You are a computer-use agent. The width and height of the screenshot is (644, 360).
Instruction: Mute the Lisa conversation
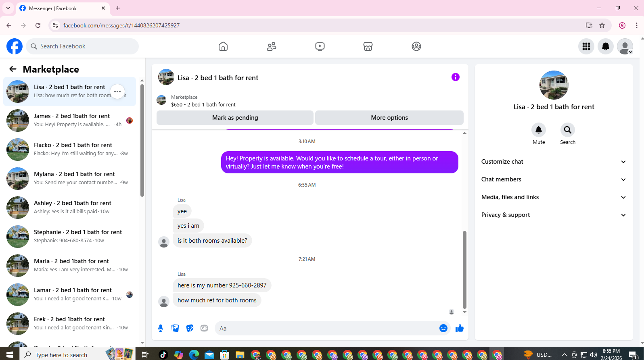click(539, 130)
